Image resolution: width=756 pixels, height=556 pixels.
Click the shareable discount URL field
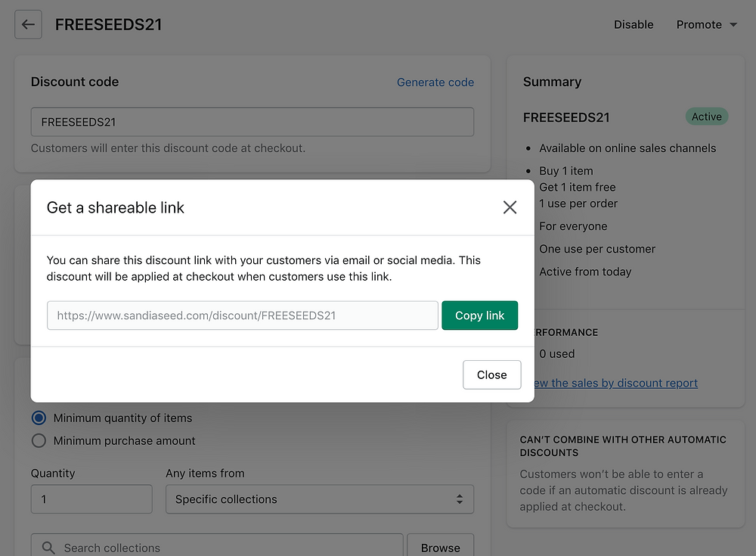pyautogui.click(x=242, y=315)
